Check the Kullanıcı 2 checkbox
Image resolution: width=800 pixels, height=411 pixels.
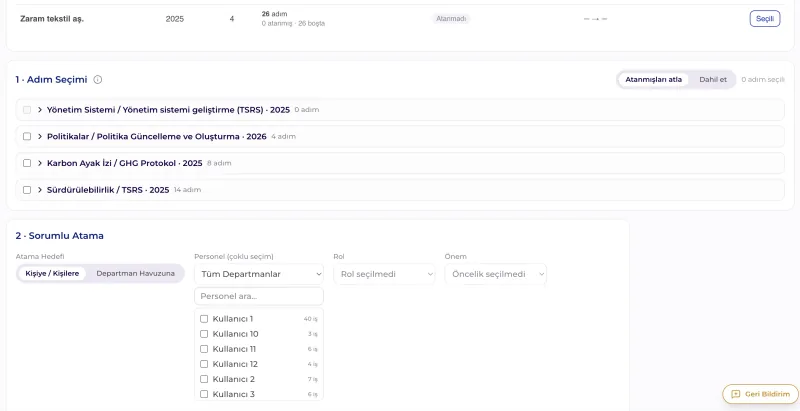[x=204, y=379]
